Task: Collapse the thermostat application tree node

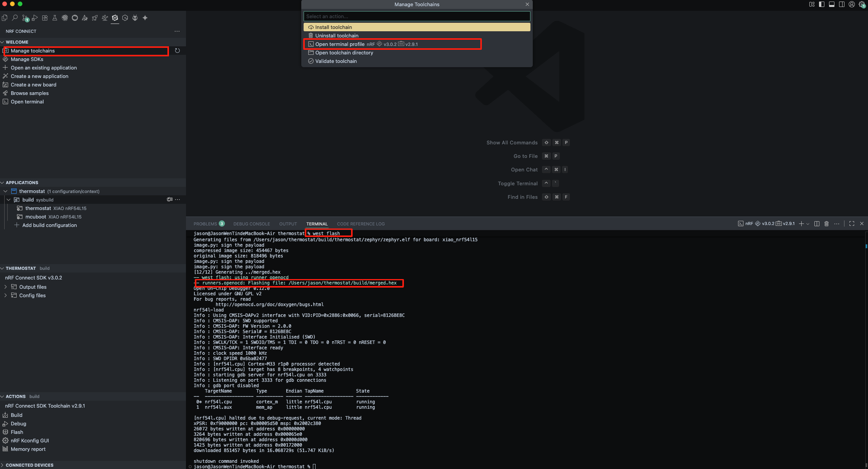Action: [x=5, y=191]
